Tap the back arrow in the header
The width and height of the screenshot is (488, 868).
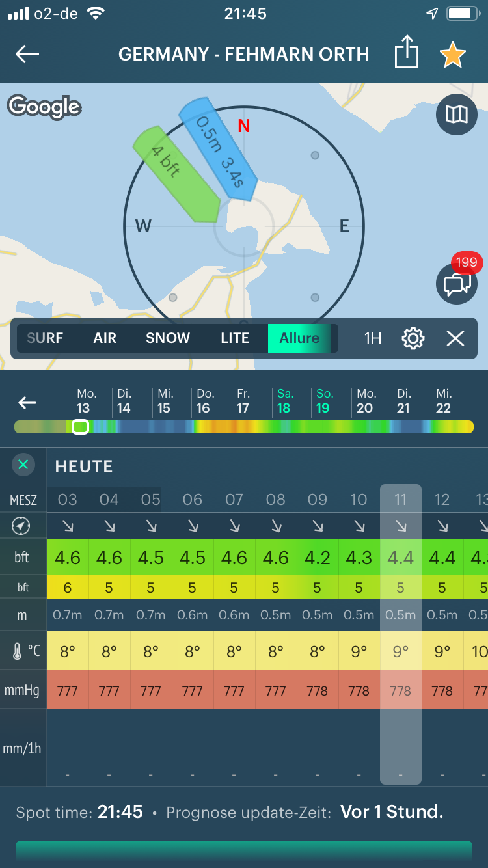point(27,54)
